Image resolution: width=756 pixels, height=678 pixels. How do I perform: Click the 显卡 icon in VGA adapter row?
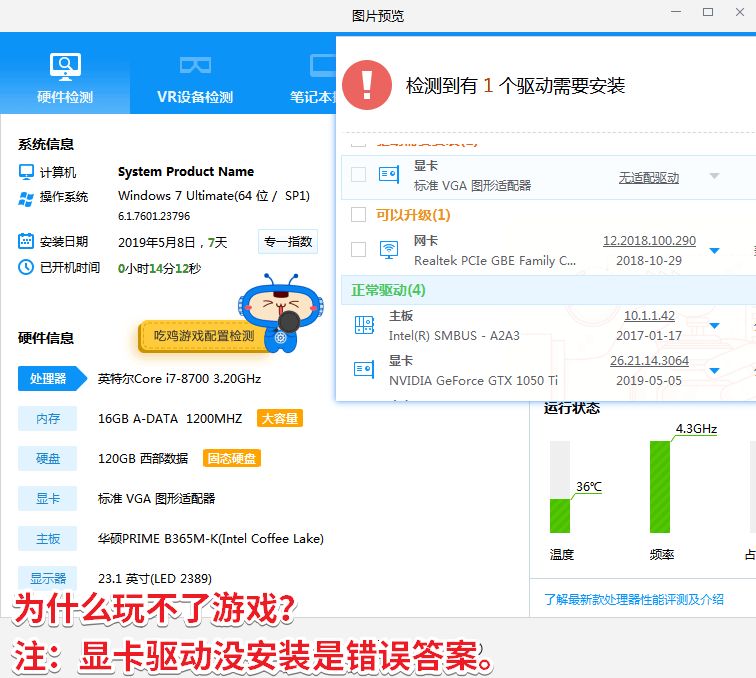(x=389, y=174)
